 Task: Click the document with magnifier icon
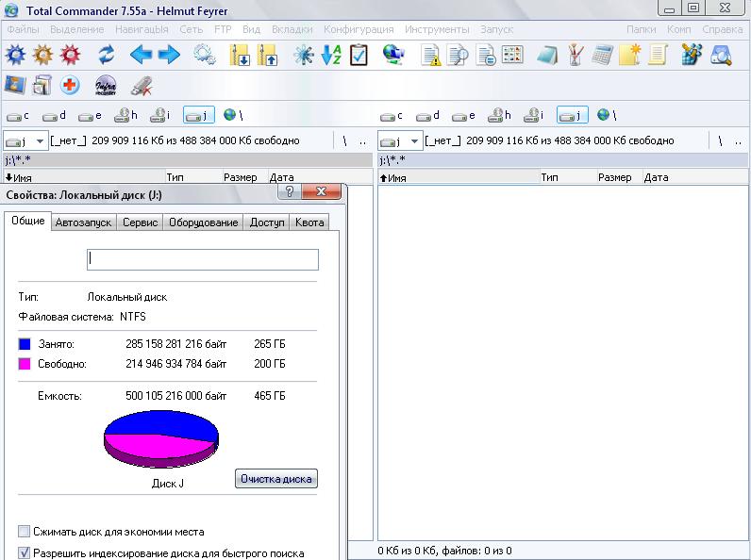(458, 55)
